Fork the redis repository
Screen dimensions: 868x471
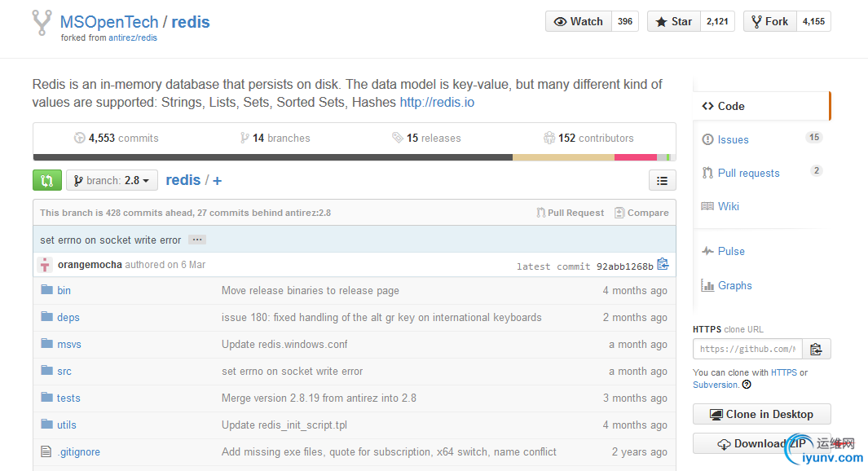click(770, 21)
